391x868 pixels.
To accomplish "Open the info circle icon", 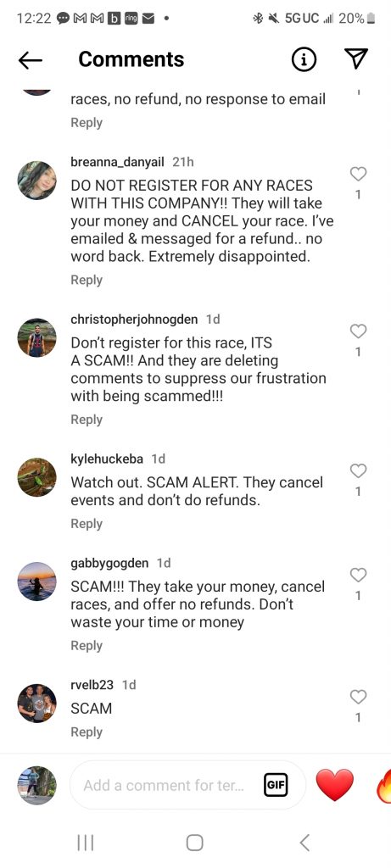I will pos(304,60).
